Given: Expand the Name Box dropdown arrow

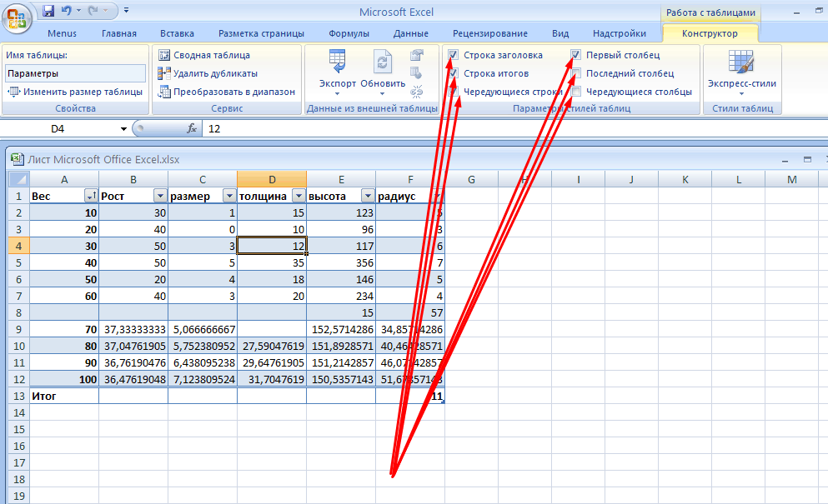Looking at the screenshot, I should point(123,129).
